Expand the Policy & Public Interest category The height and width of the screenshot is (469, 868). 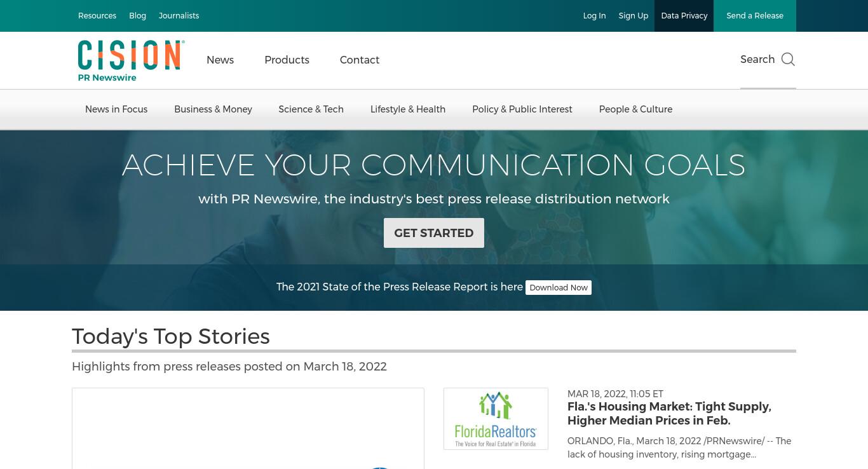click(x=522, y=109)
